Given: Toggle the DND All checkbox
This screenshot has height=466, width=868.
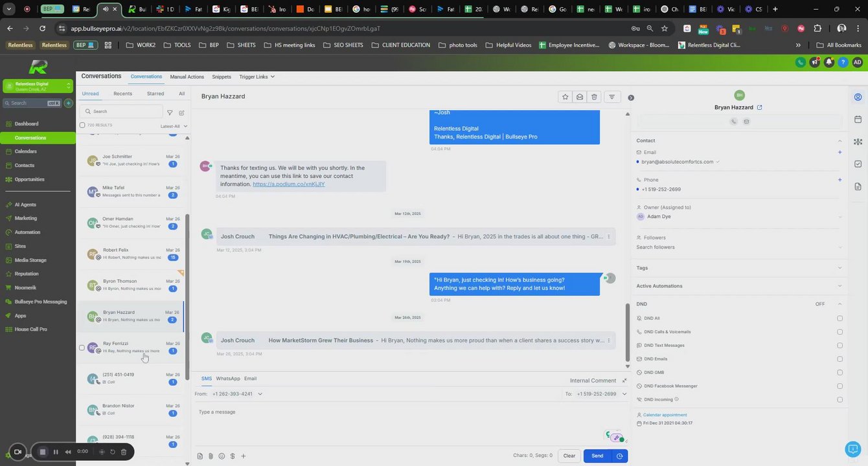Looking at the screenshot, I should (840, 318).
